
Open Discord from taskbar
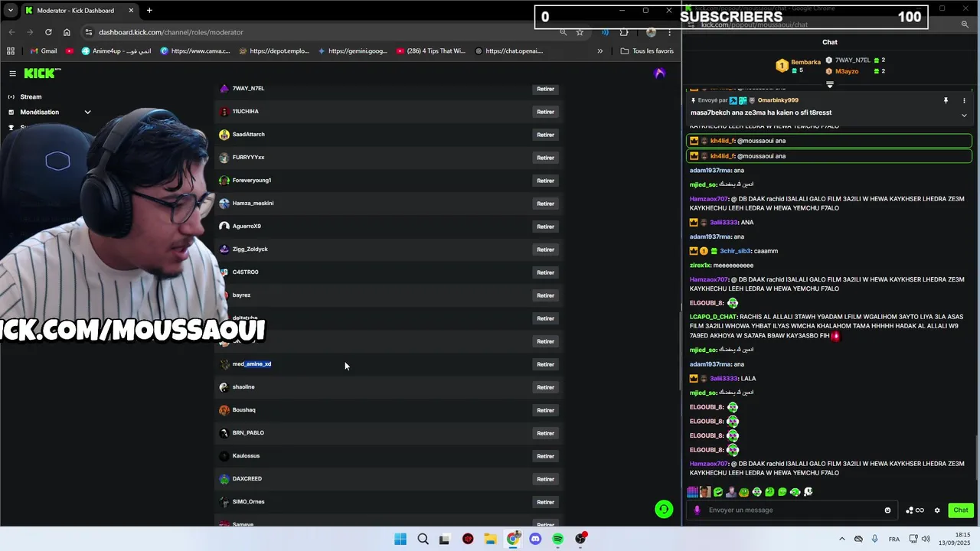point(535,539)
